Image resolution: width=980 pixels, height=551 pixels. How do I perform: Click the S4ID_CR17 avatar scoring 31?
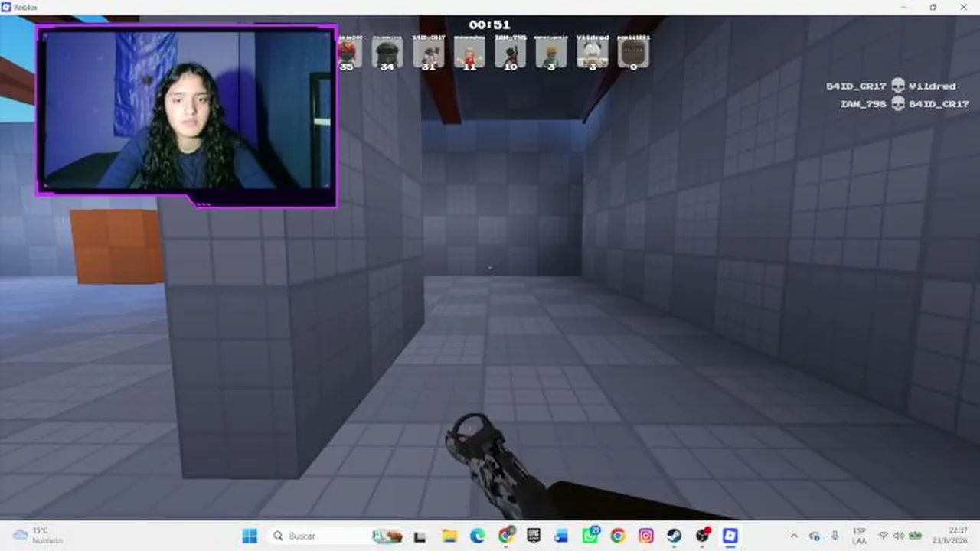428,52
